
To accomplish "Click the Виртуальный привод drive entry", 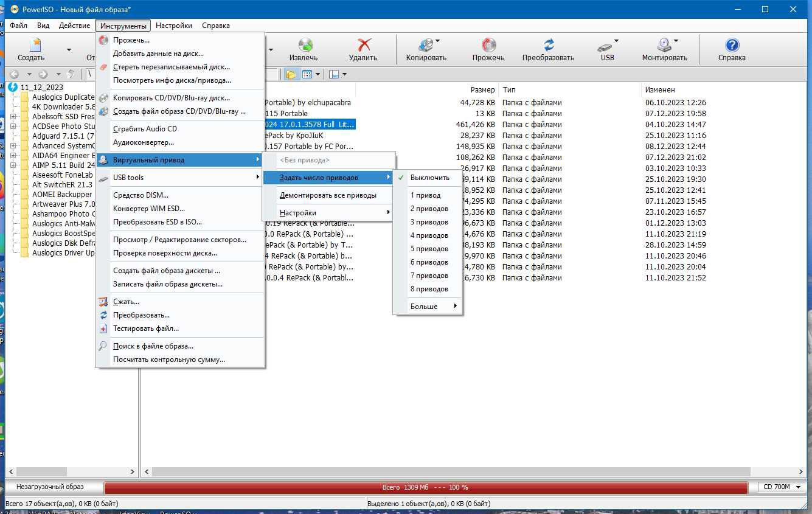I will (x=180, y=160).
